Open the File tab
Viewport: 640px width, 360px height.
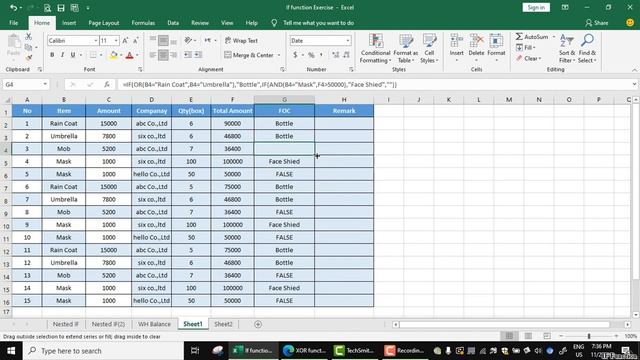pyautogui.click(x=13, y=23)
